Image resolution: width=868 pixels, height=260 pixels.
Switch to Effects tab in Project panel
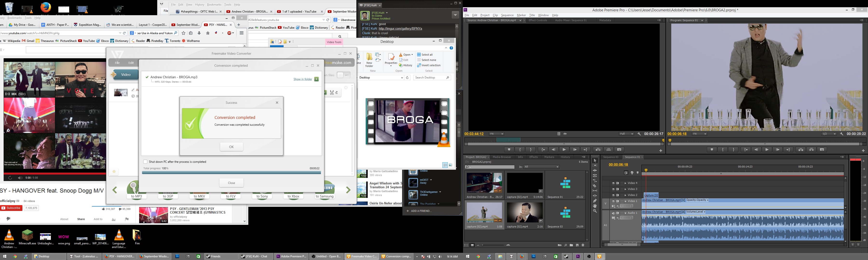pos(533,157)
